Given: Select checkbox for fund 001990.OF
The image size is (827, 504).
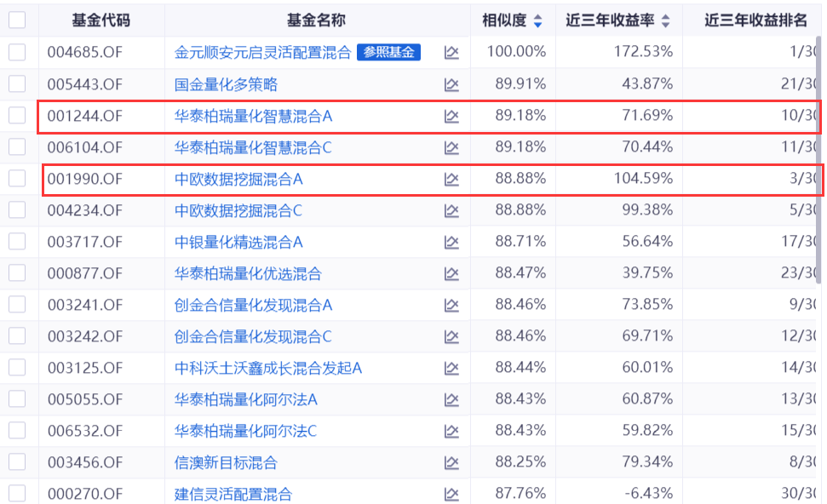Looking at the screenshot, I should [x=17, y=178].
